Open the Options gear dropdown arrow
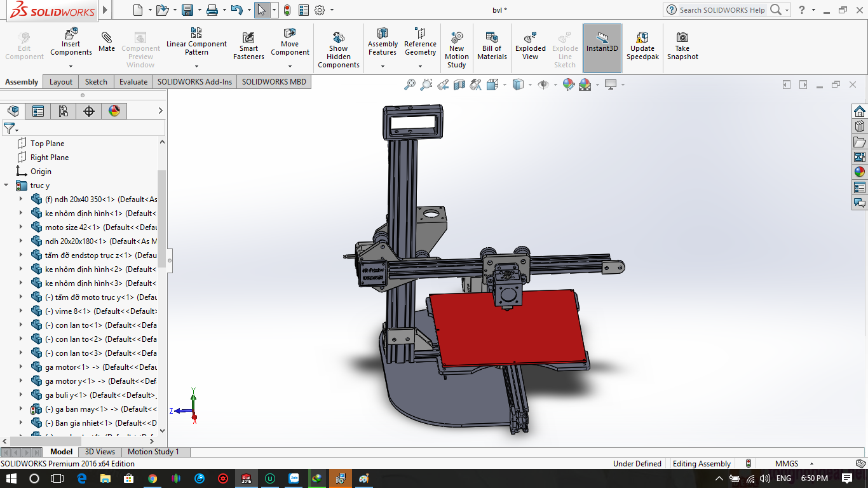Image resolution: width=868 pixels, height=488 pixels. [x=332, y=10]
